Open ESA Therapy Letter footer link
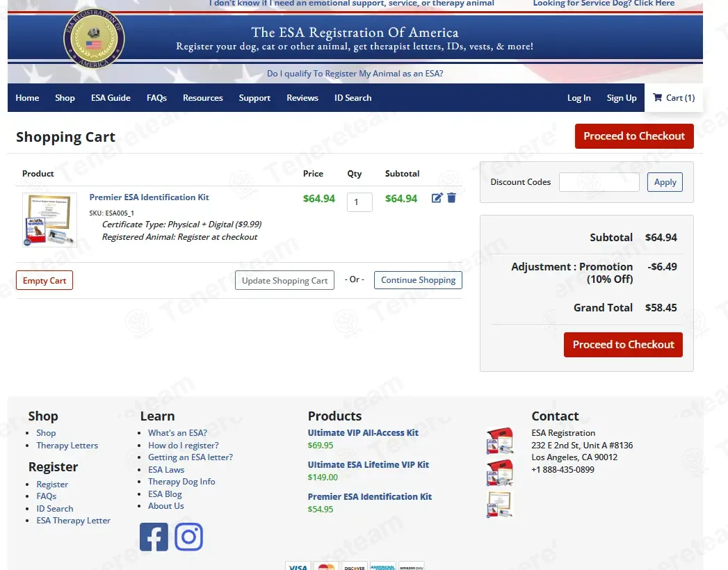 (74, 521)
